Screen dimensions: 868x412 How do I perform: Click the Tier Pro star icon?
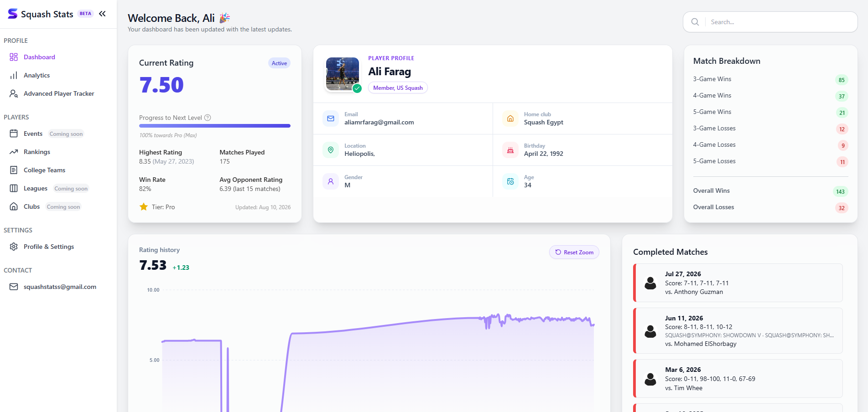144,207
